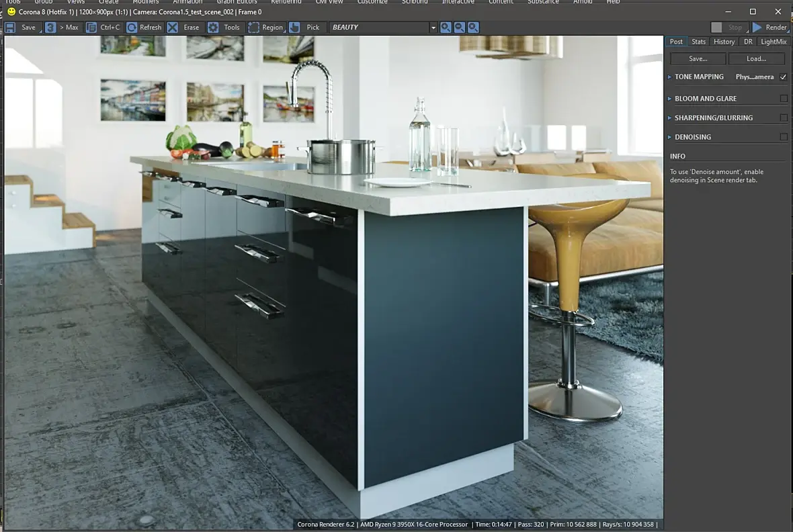Open the Tools gear icon
Image resolution: width=793 pixels, height=532 pixels.
tap(214, 28)
